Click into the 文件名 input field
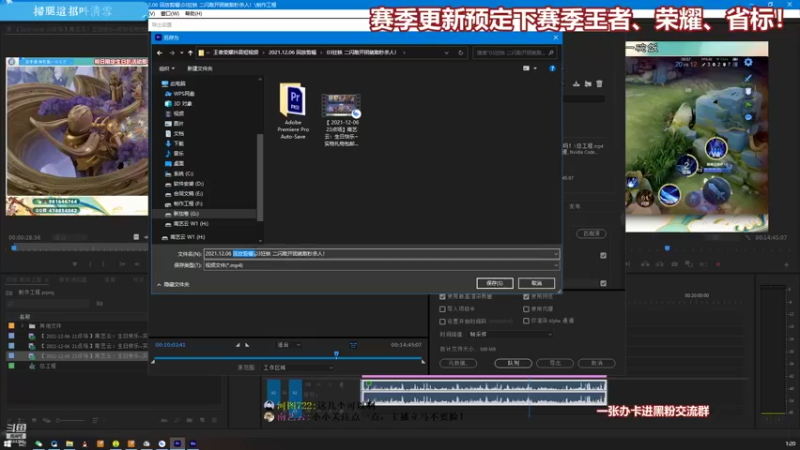 pyautogui.click(x=378, y=254)
